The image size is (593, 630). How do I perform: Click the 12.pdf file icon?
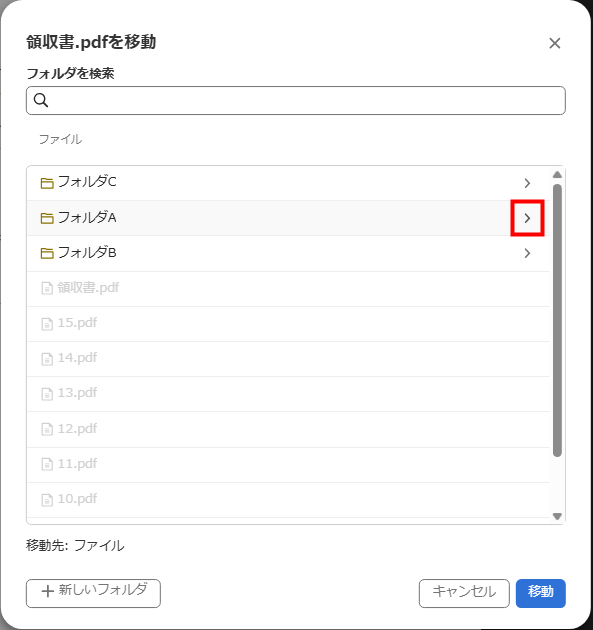pyautogui.click(x=47, y=429)
